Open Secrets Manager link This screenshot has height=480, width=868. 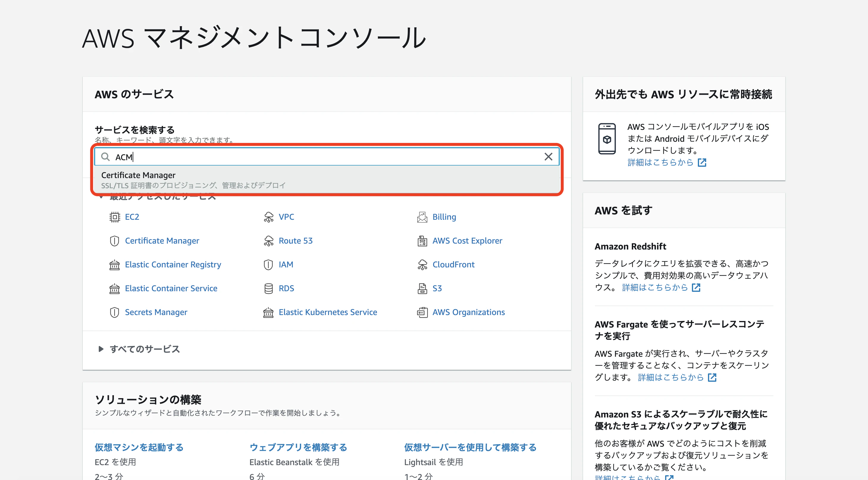tap(156, 312)
